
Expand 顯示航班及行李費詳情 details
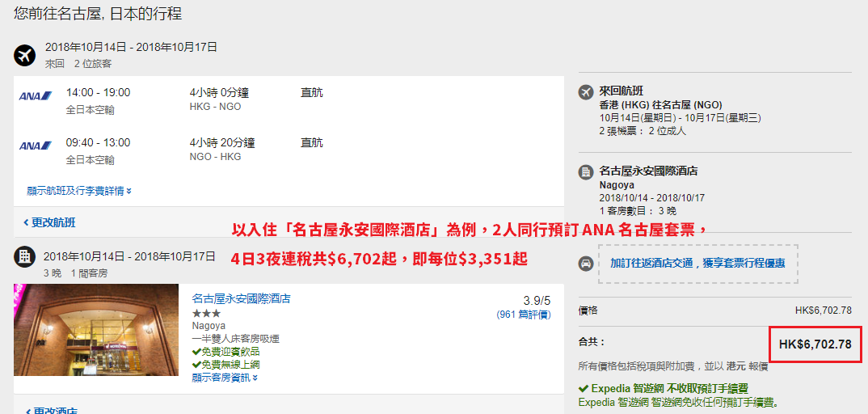click(x=79, y=191)
